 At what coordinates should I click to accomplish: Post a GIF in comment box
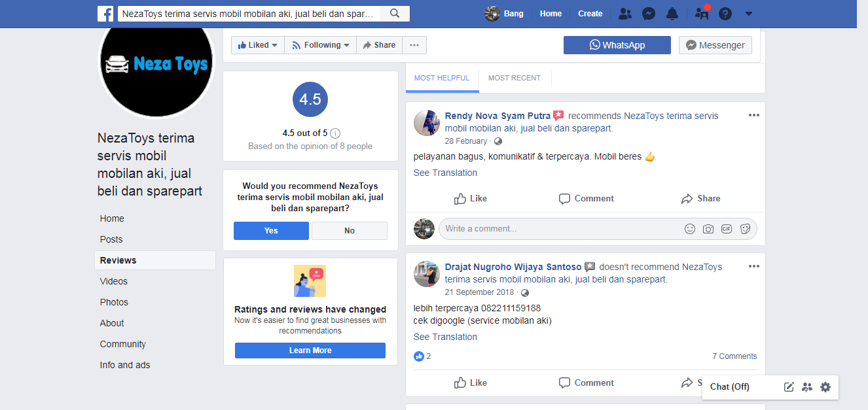(x=726, y=229)
